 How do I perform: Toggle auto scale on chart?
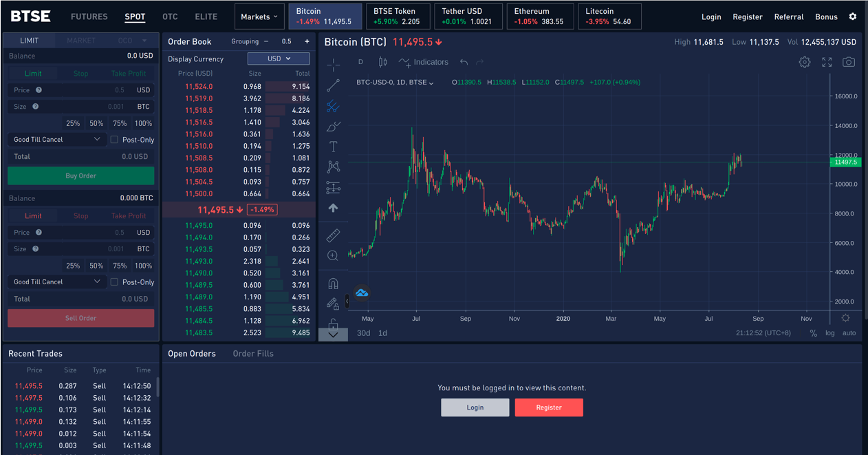(849, 333)
